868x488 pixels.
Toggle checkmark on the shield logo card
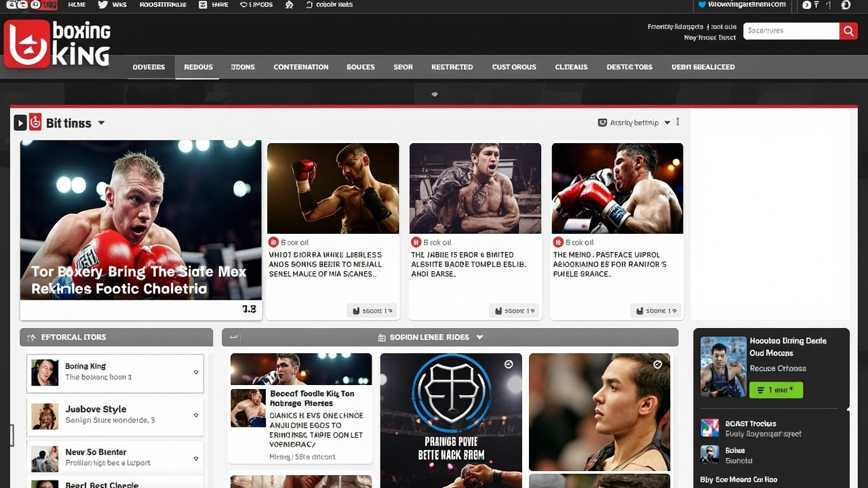(x=509, y=365)
